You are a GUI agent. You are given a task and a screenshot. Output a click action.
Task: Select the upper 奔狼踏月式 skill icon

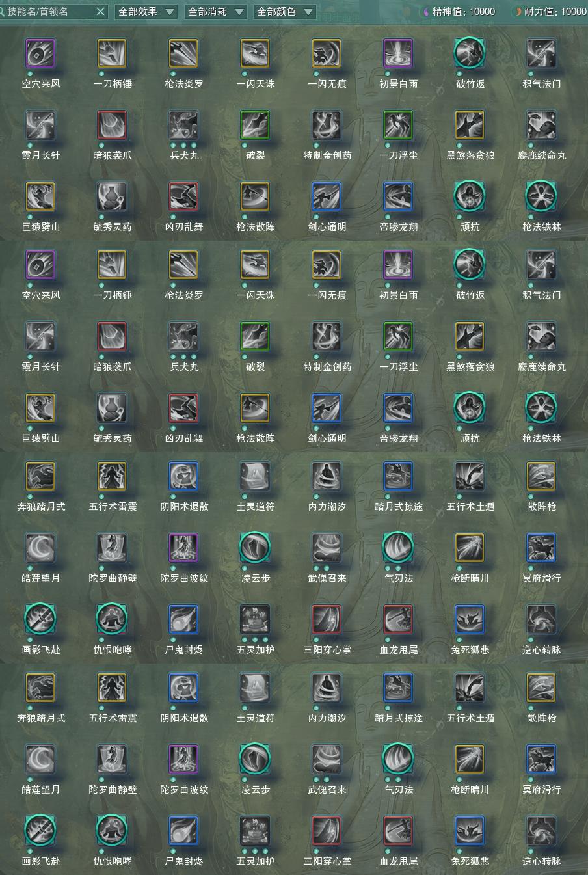[40, 476]
